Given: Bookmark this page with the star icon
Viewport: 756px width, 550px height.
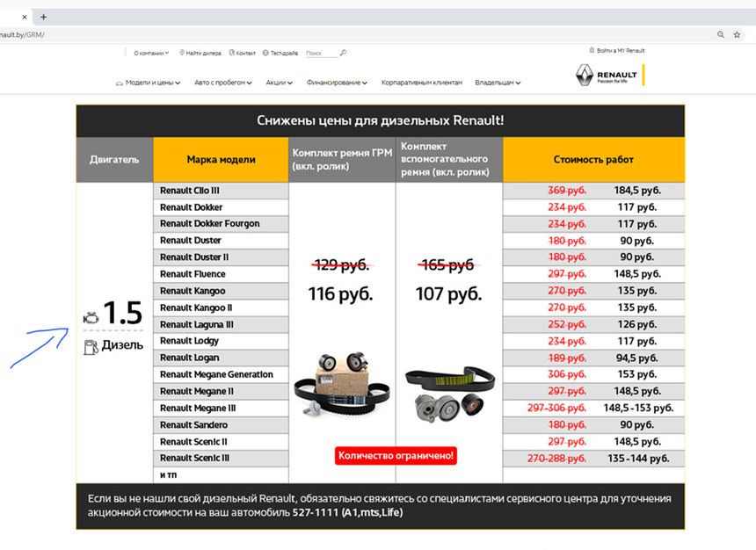Looking at the screenshot, I should click(737, 35).
